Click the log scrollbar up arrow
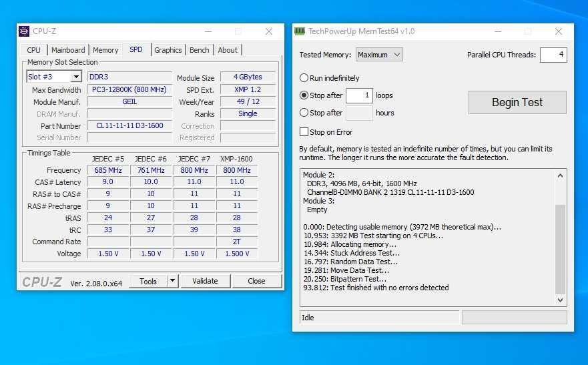The height and width of the screenshot is (365, 588). coord(560,175)
